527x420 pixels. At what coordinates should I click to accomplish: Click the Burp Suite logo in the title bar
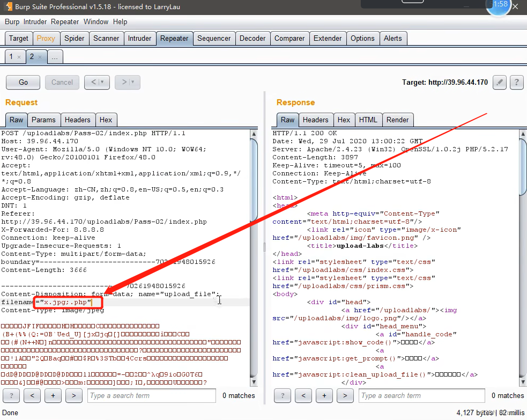pyautogui.click(x=9, y=6)
